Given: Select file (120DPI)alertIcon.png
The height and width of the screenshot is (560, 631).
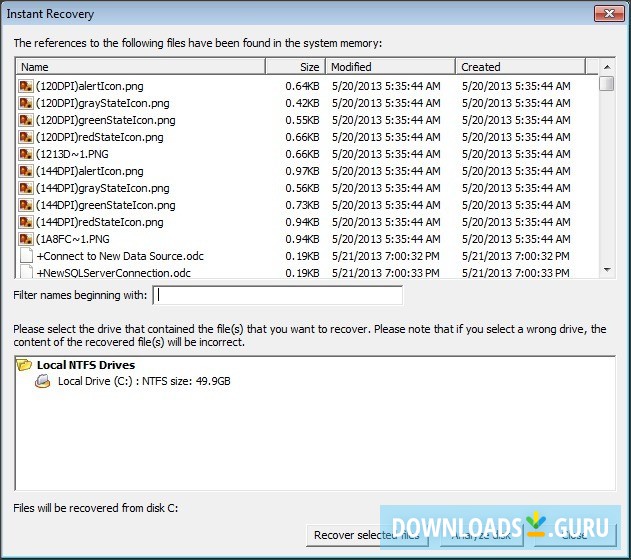Looking at the screenshot, I should pos(90,86).
